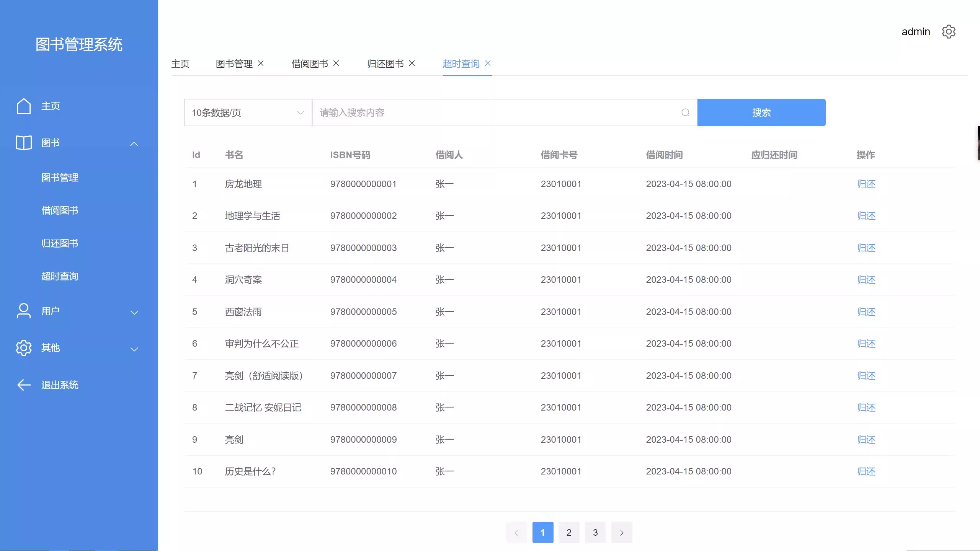Go to 主页 in the sidebar
This screenshot has width=980, height=551.
51,106
